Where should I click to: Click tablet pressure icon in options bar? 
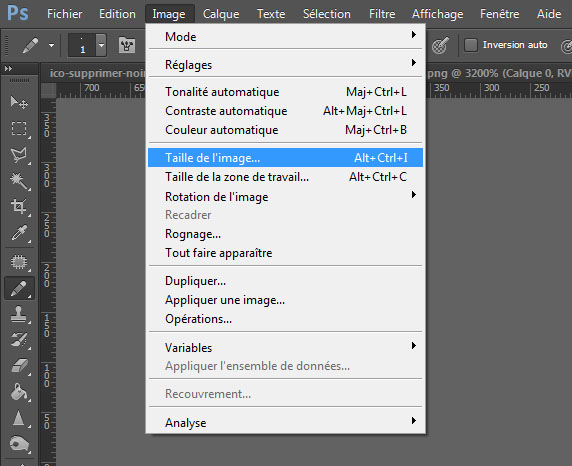(440, 46)
